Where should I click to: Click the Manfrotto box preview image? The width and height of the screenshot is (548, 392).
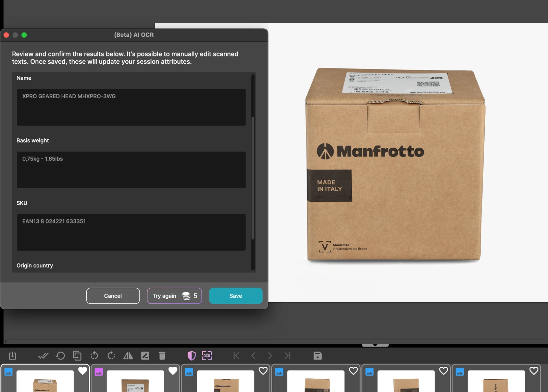pyautogui.click(x=395, y=164)
